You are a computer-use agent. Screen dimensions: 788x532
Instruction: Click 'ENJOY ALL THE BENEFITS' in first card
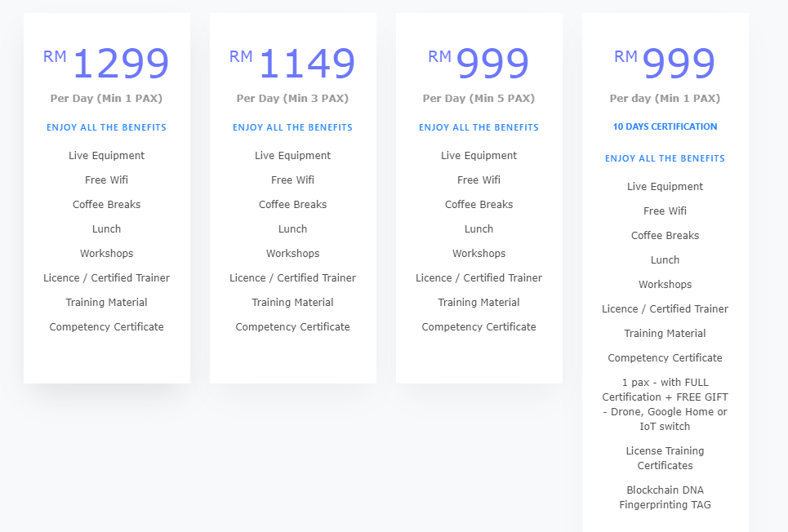[106, 127]
